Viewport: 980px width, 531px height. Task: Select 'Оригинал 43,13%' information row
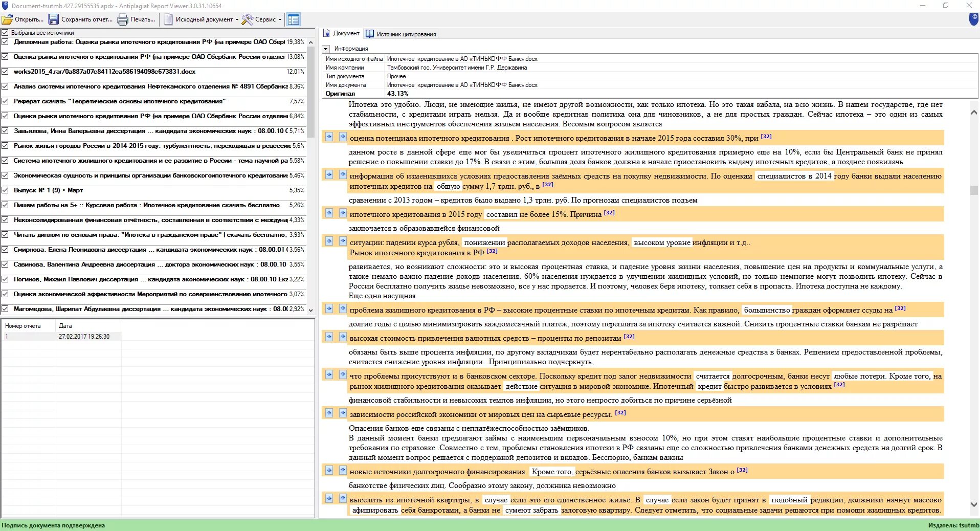(x=650, y=94)
